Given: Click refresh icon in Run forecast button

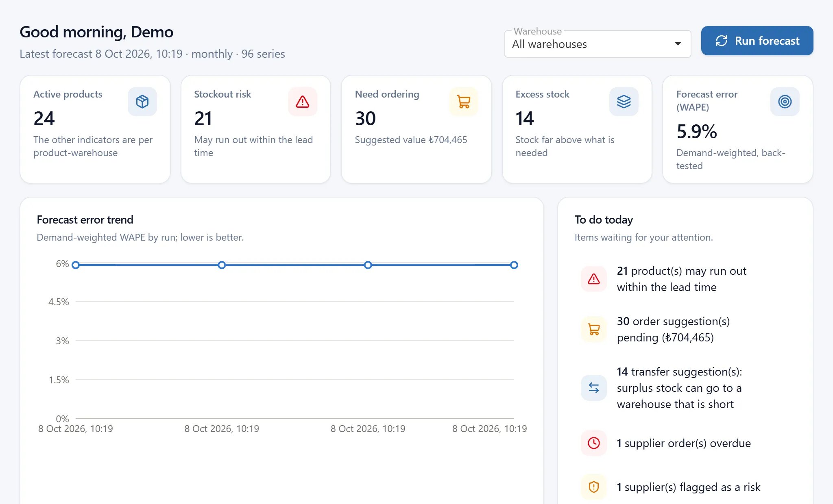Looking at the screenshot, I should (722, 41).
